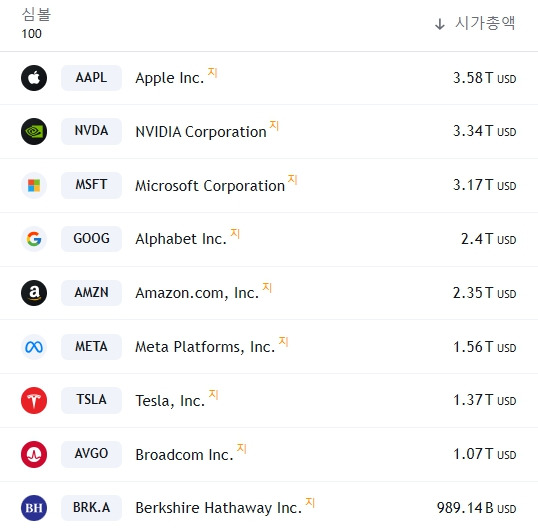Select the 3.34 T USD market cap value
Screen dimensions: 538x530
point(484,131)
